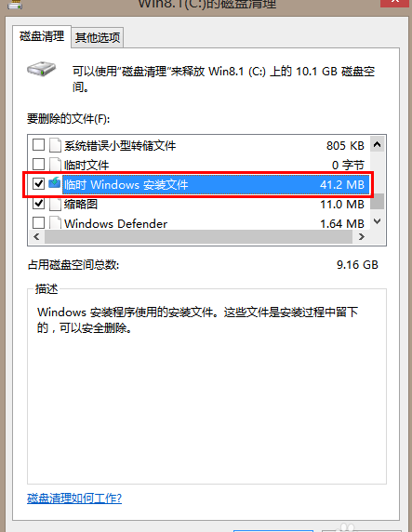Click the file icon next to Windows Defender
Image resolution: width=412 pixels, height=532 pixels.
click(x=55, y=222)
